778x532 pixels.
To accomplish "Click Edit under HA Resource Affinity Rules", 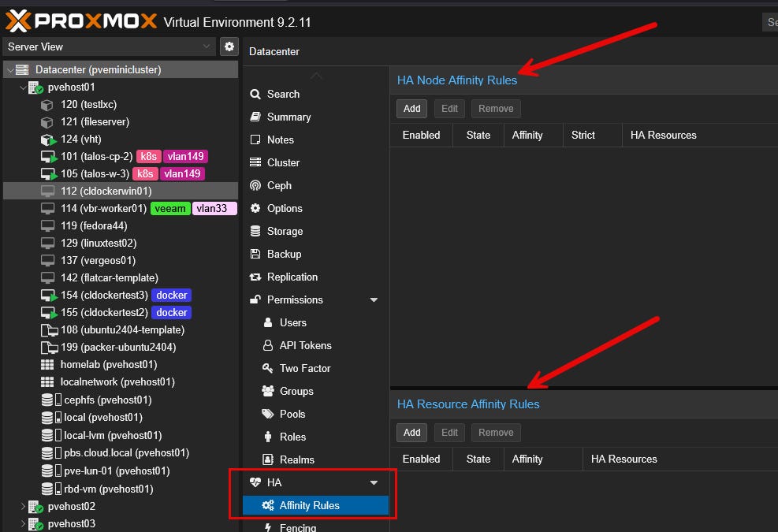I will (449, 433).
